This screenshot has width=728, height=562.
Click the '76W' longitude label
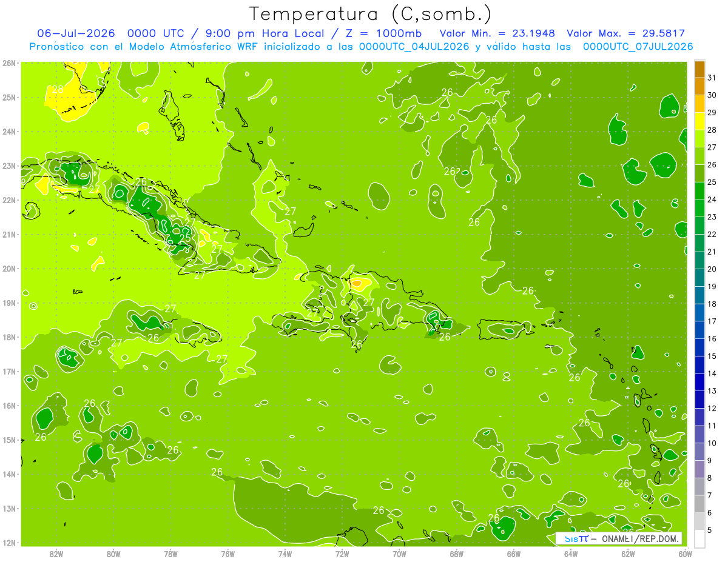tap(228, 554)
